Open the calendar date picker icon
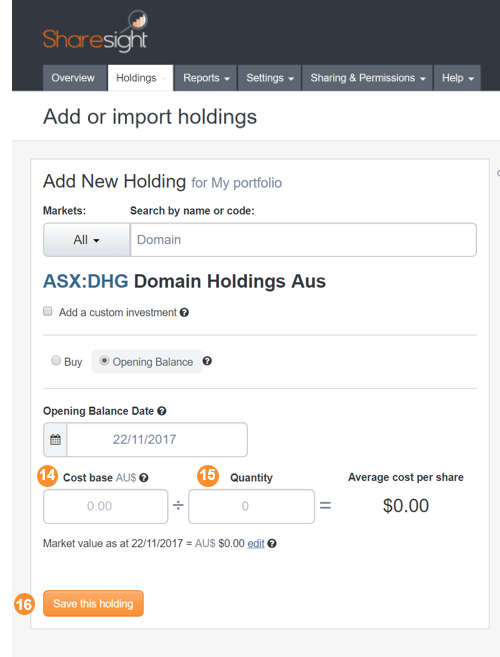Viewport: 500px width, 657px height. 55,440
